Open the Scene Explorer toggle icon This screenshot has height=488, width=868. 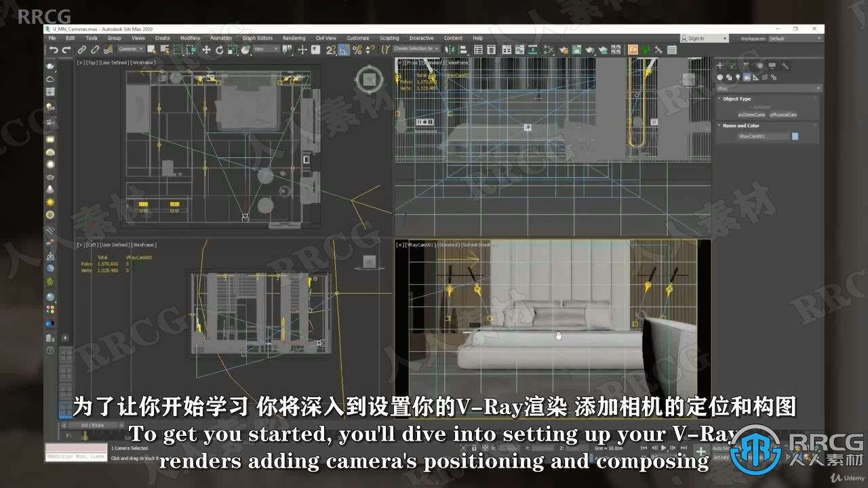pyautogui.click(x=478, y=49)
